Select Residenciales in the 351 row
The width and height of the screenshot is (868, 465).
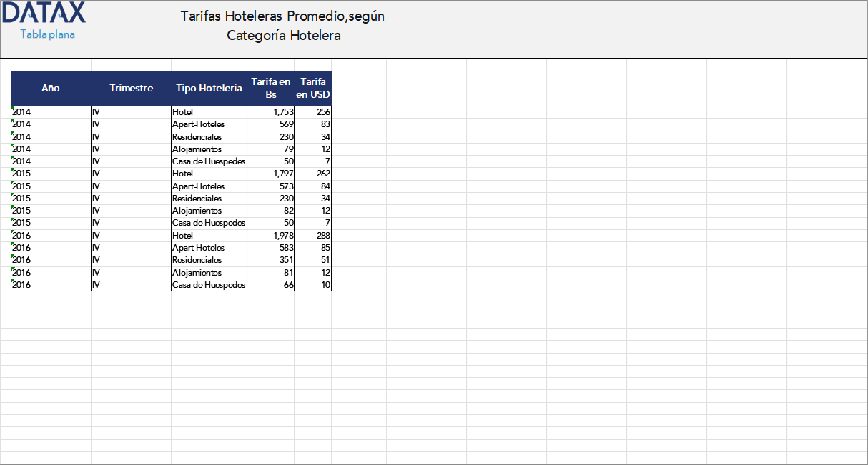coord(209,260)
